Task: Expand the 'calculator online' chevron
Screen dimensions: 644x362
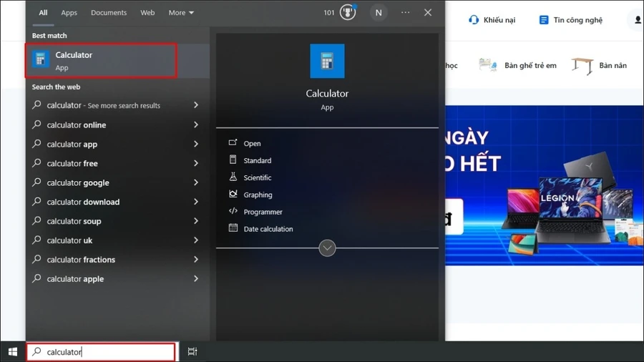Action: click(196, 124)
